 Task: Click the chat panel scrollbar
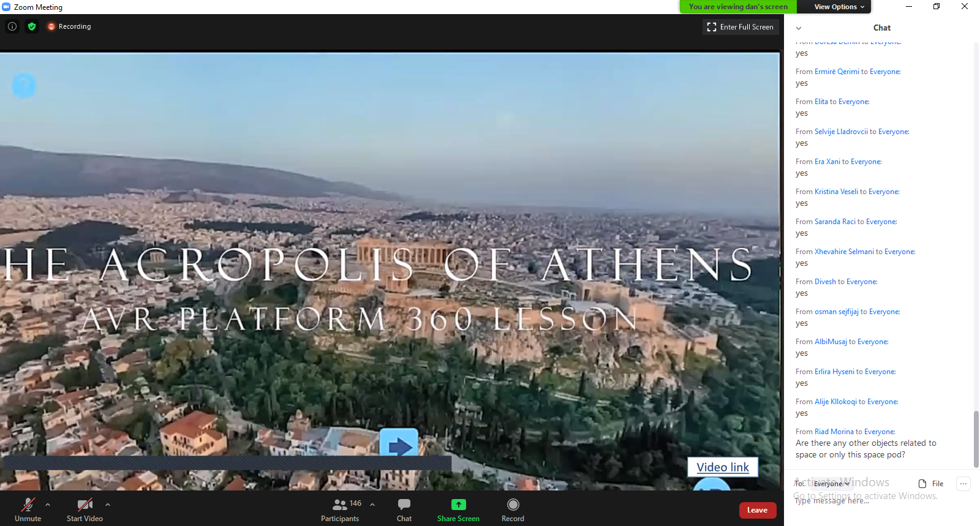coord(976,438)
